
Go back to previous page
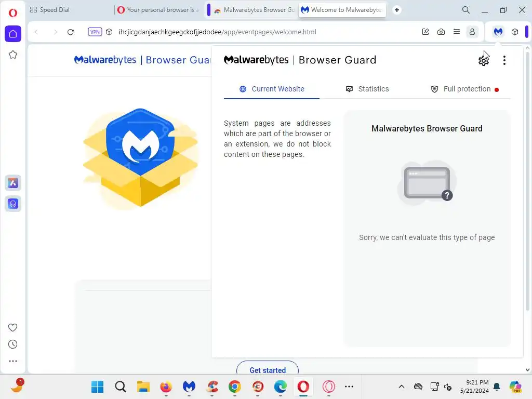[36, 32]
